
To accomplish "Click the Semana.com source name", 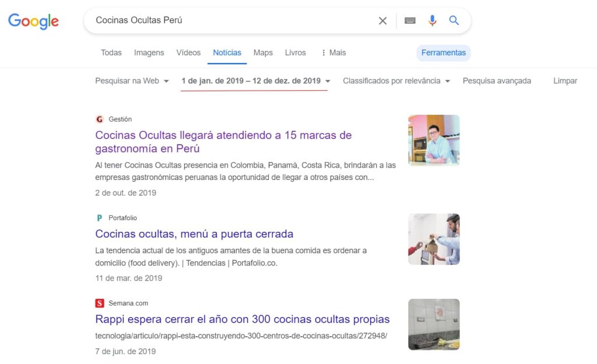I will pos(128,303).
